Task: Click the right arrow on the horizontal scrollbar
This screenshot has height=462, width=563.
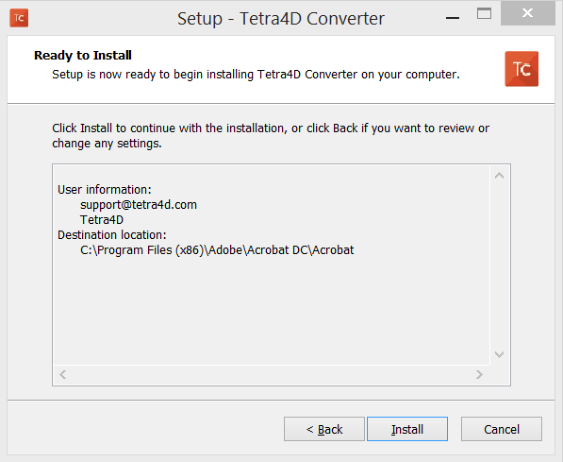Action: [x=479, y=374]
